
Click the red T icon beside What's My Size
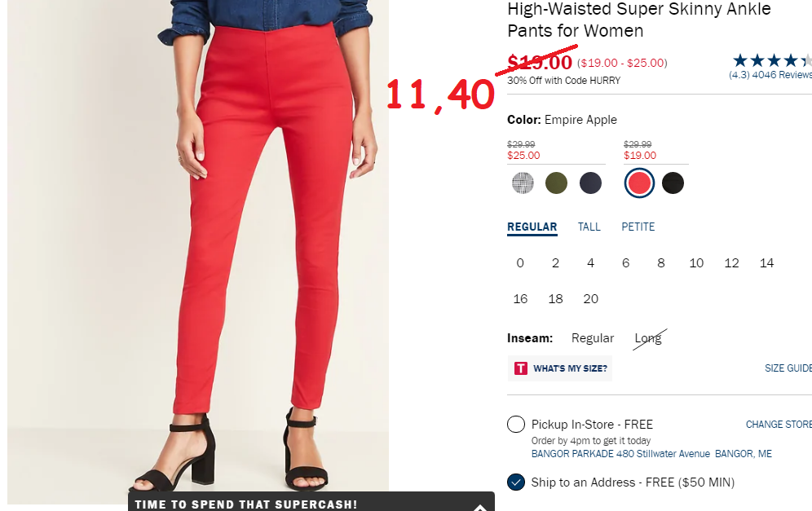520,368
